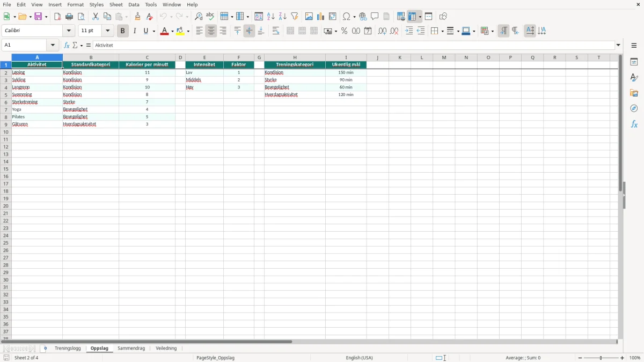Screen dimensions: 644x362
Task: Open the Format menu
Action: pyautogui.click(x=75, y=4)
